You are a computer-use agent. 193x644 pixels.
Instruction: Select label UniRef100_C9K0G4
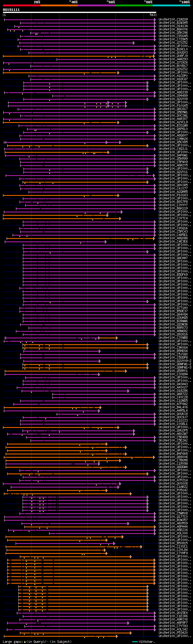pos(173,347)
